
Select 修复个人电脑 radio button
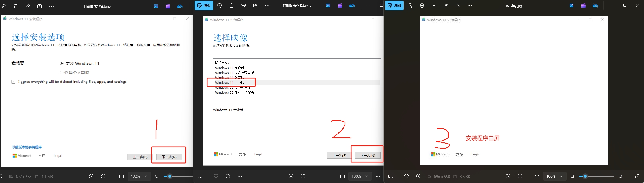61,72
